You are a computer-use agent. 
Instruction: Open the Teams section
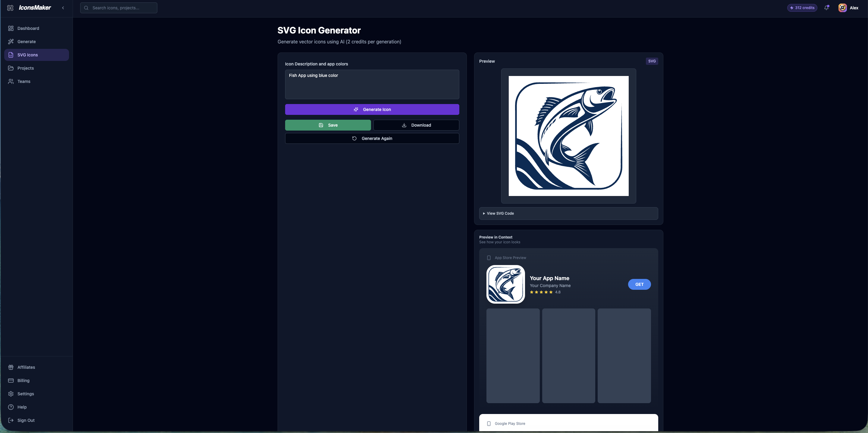click(x=24, y=81)
